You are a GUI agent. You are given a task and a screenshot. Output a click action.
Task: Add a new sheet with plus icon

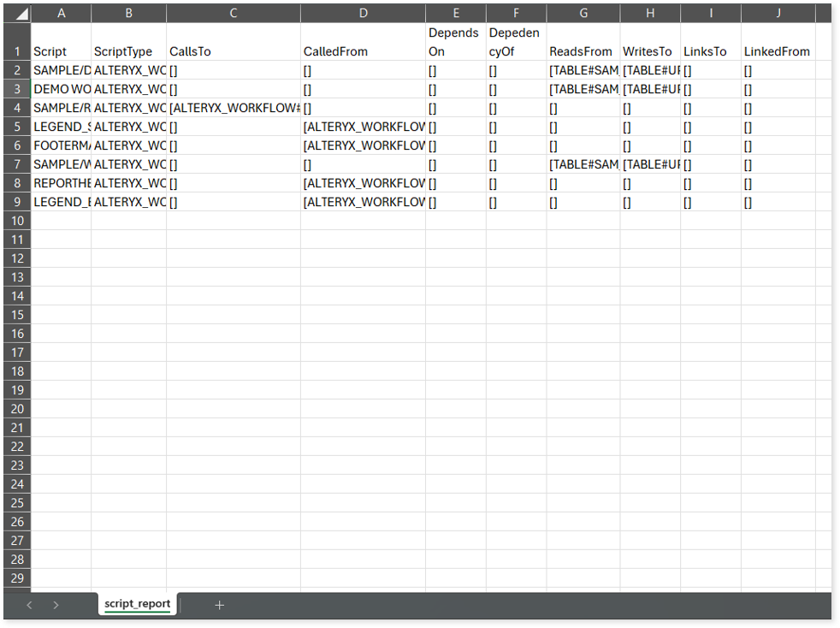click(x=219, y=605)
